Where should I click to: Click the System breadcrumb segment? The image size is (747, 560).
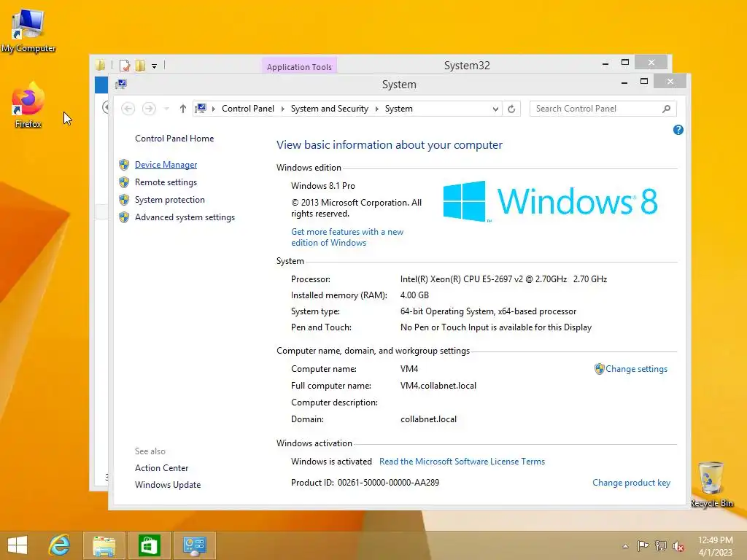coord(399,109)
